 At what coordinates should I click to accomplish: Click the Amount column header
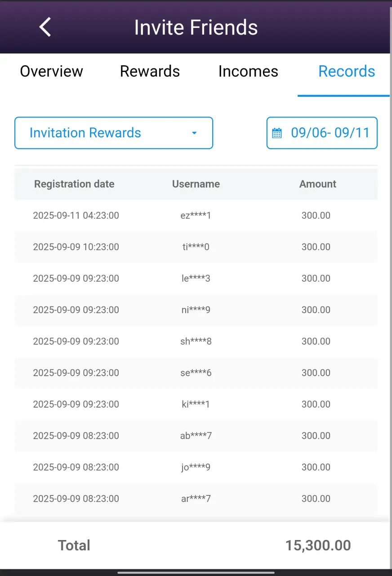click(318, 184)
